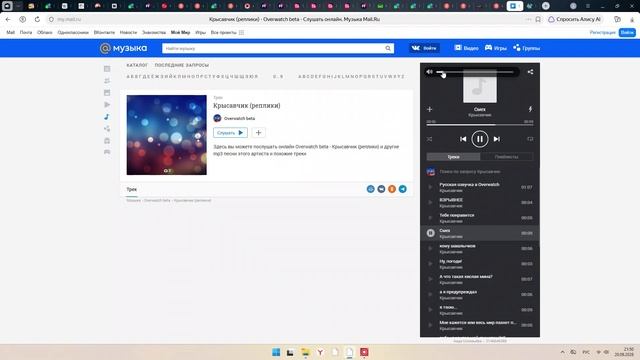Click the Регистрация link

[602, 32]
